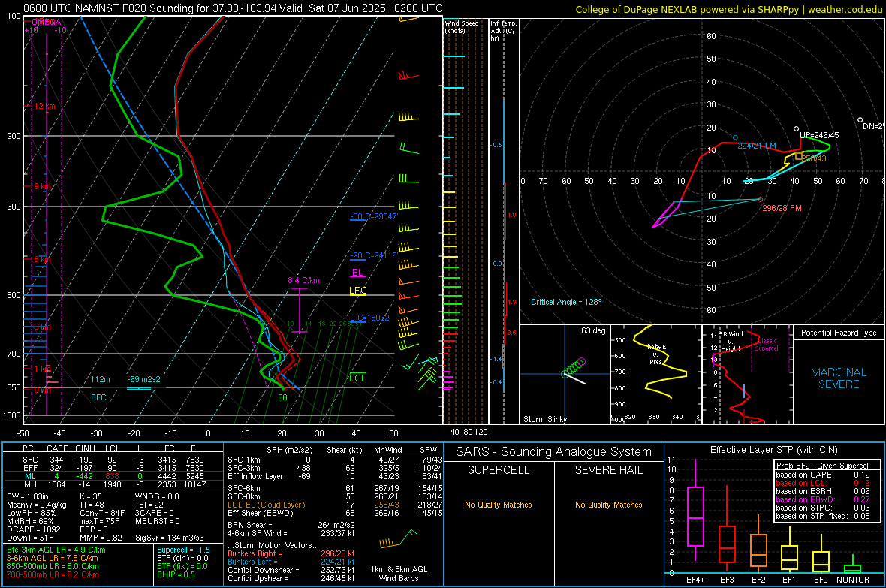The image size is (886, 588).
Task: Click the EF4+ box plot
Action: (695, 516)
